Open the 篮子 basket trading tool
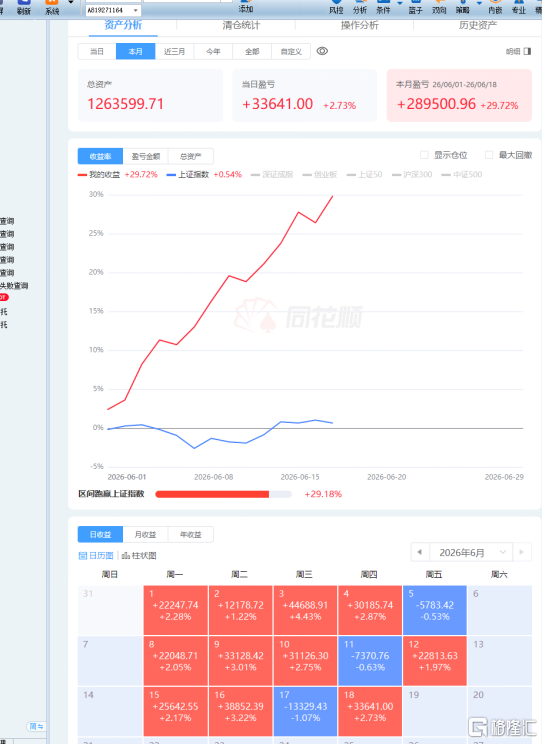The image size is (543, 744). tap(415, 7)
